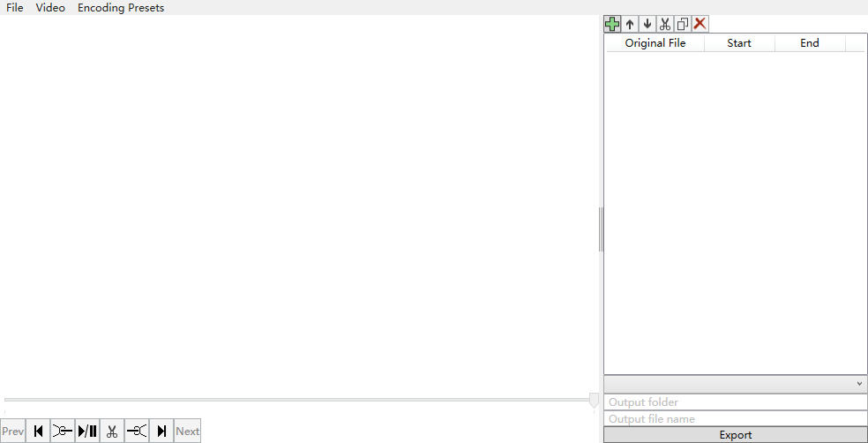
Task: Delete segment with red X
Action: click(700, 24)
